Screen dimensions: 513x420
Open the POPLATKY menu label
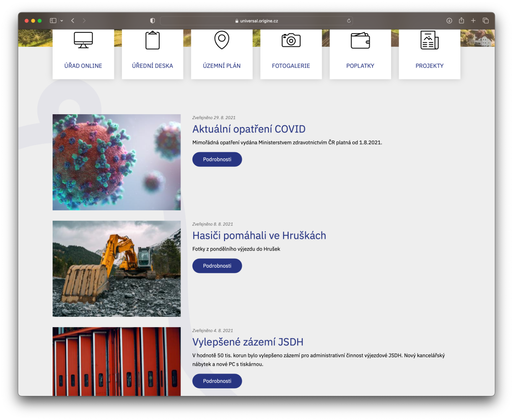(x=360, y=66)
